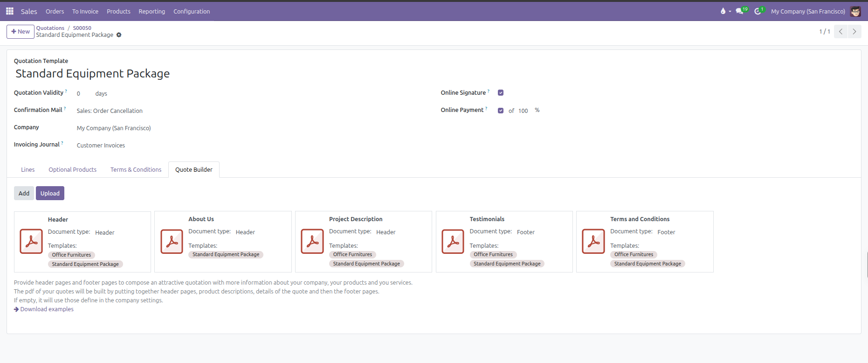Click the Sales app name in navbar
Viewport: 868px width, 363px height.
tap(29, 11)
